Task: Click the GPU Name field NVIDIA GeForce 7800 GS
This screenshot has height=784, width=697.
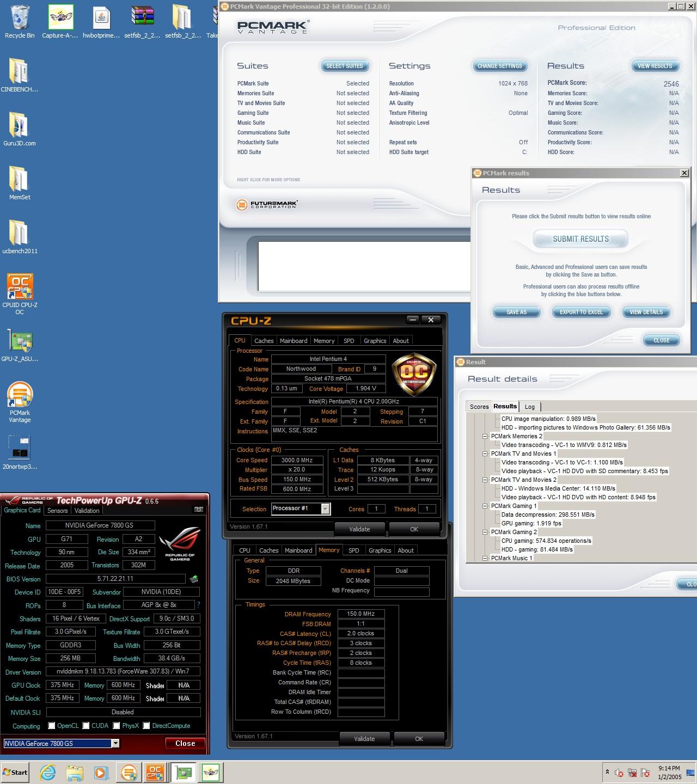Action: pyautogui.click(x=100, y=525)
